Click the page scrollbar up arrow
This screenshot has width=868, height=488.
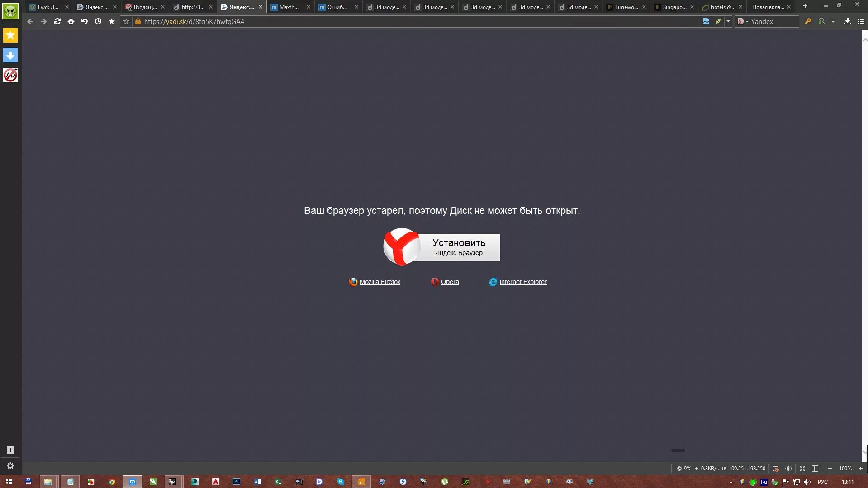pyautogui.click(x=865, y=40)
